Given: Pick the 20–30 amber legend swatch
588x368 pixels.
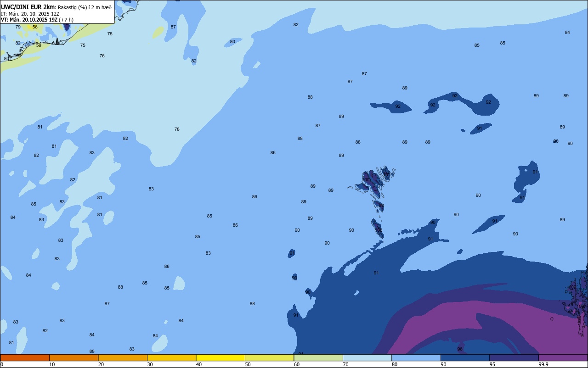Looking at the screenshot, I should pyautogui.click(x=123, y=357).
